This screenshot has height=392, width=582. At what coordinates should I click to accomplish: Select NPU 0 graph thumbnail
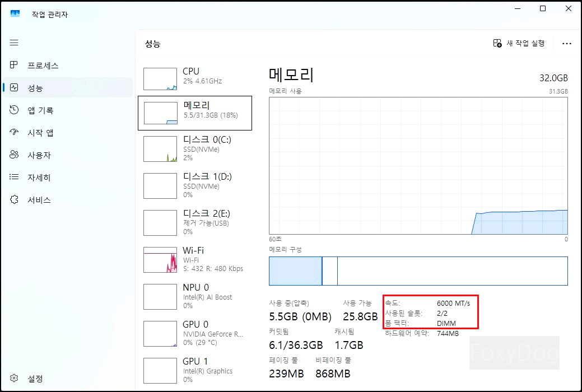160,297
